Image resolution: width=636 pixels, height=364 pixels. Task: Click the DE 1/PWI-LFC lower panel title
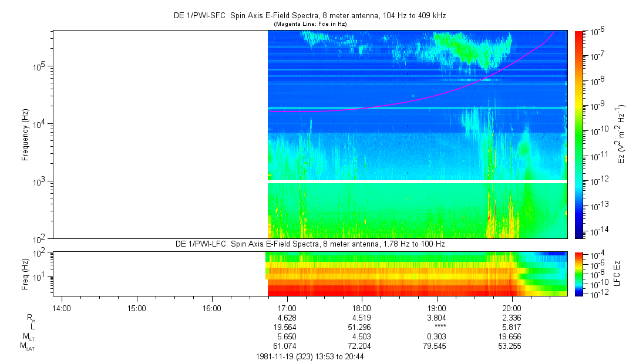point(310,244)
